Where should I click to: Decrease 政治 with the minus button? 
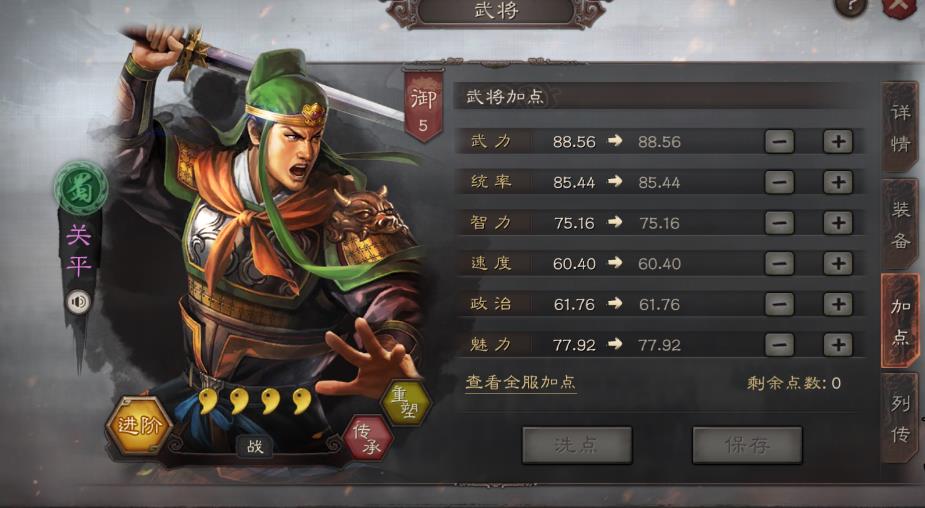click(x=780, y=304)
